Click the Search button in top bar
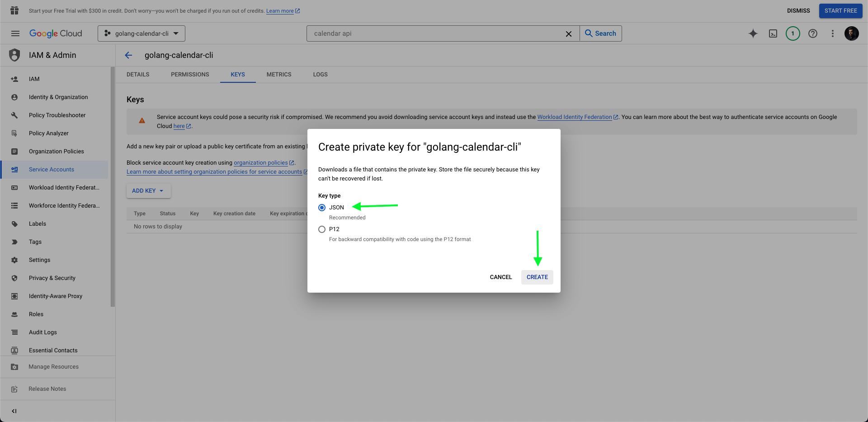 [x=600, y=33]
